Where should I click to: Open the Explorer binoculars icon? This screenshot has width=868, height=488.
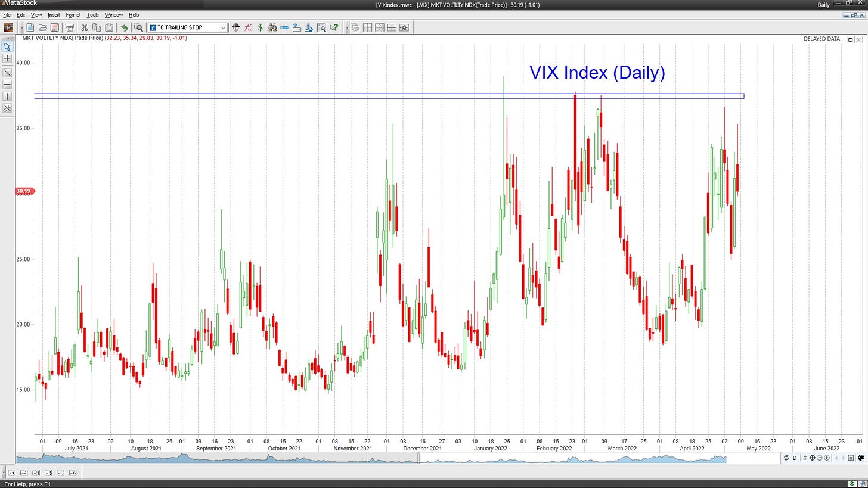coord(272,27)
